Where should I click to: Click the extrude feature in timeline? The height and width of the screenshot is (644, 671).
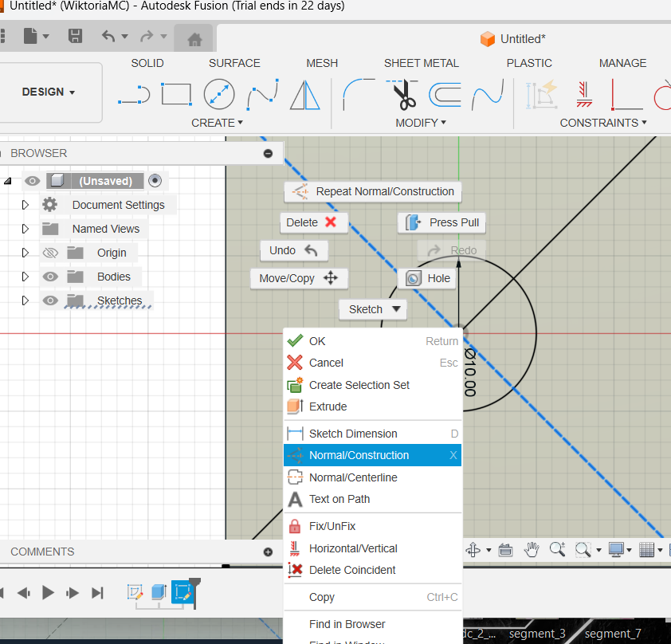point(159,592)
